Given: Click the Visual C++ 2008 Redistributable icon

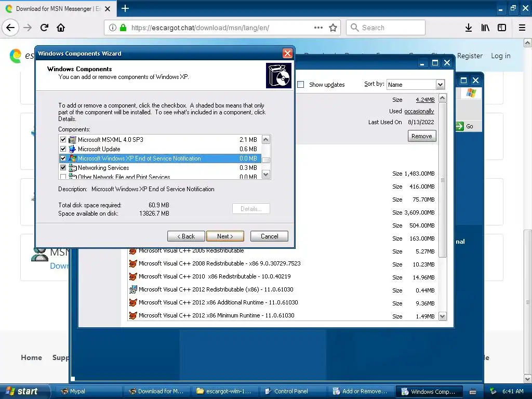Looking at the screenshot, I should [133, 263].
